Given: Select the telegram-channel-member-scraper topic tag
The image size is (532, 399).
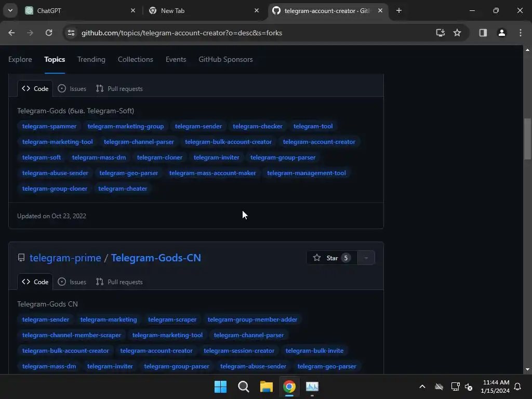Looking at the screenshot, I should tap(72, 335).
